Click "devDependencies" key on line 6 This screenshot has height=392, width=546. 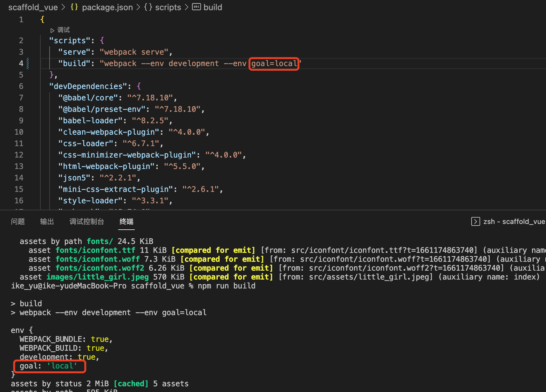(88, 86)
